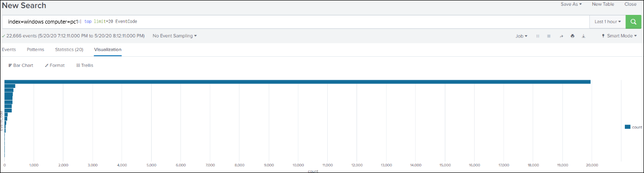Click the count legend label
The image size is (644, 173).
637,127
